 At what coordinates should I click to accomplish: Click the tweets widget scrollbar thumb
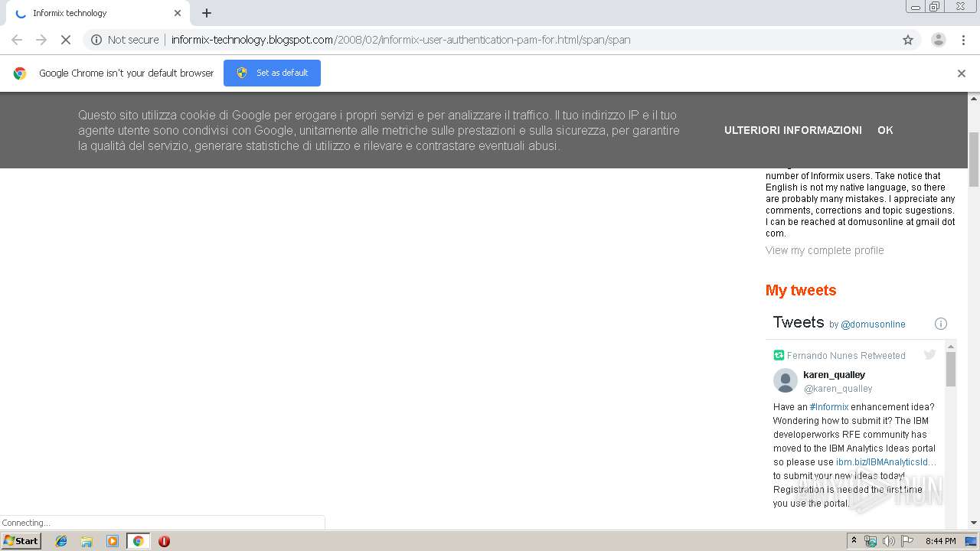[951, 369]
